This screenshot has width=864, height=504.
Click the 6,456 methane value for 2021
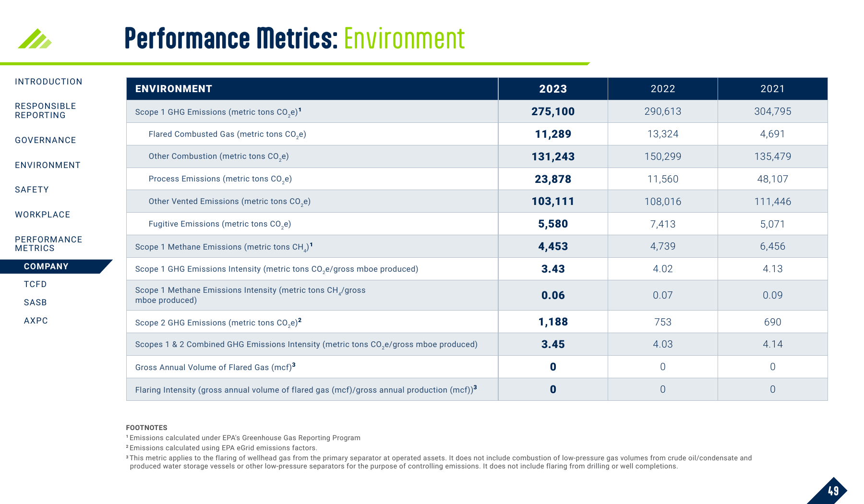(773, 246)
